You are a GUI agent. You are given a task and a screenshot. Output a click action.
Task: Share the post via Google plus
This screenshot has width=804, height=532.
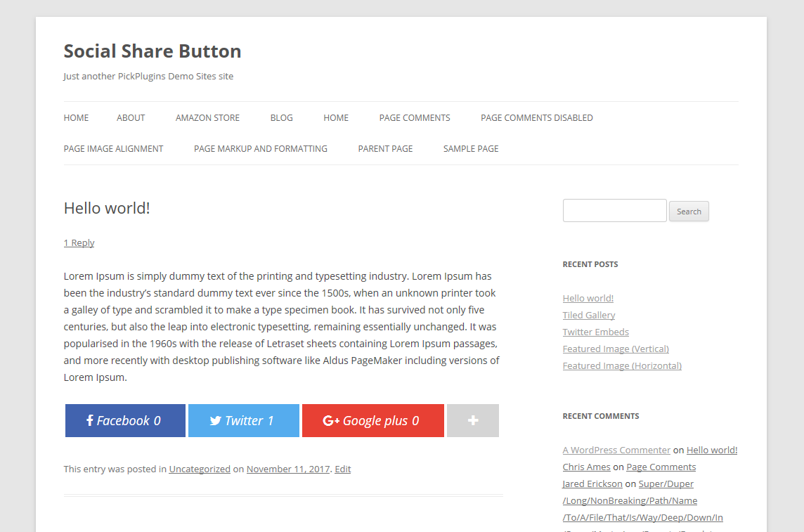click(372, 420)
